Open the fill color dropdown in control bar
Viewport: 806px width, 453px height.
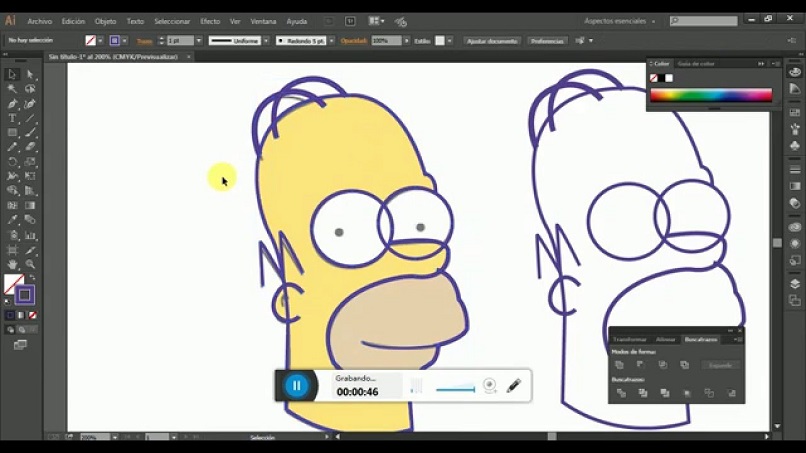coord(100,41)
